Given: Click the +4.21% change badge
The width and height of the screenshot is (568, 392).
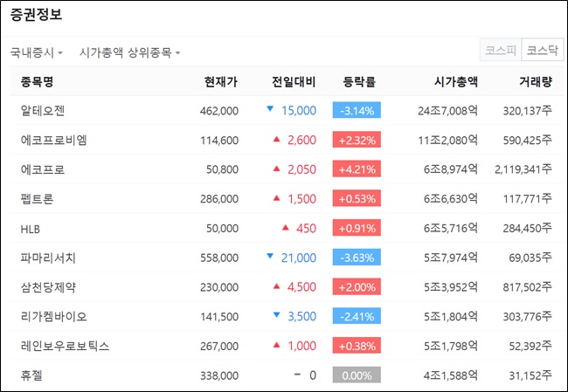Looking at the screenshot, I should 357,169.
